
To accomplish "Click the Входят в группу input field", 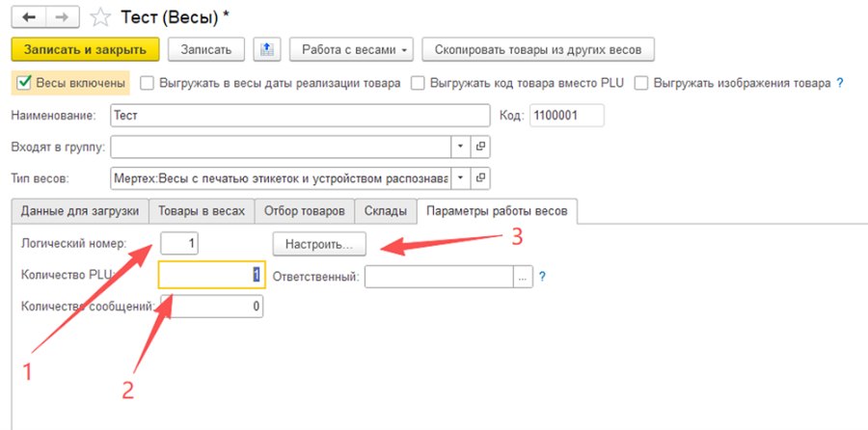I will pos(282,147).
